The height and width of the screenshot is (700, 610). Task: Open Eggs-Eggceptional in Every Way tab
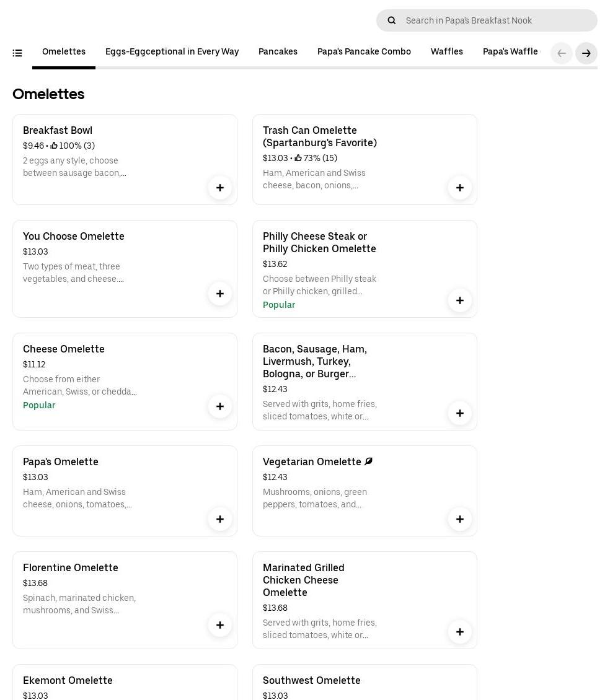[172, 52]
